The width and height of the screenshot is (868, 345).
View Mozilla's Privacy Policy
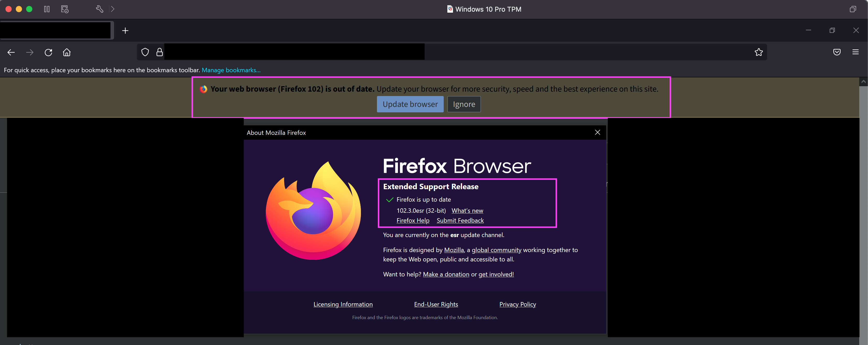point(517,304)
